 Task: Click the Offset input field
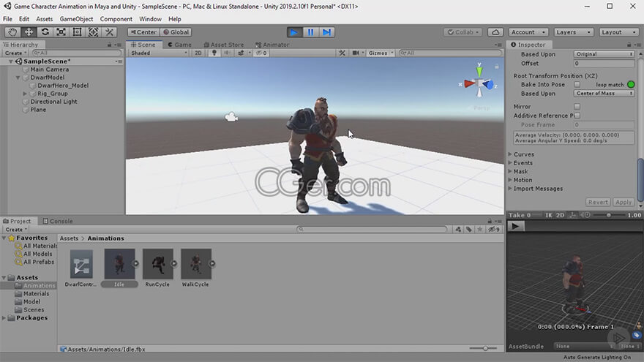tap(604, 64)
